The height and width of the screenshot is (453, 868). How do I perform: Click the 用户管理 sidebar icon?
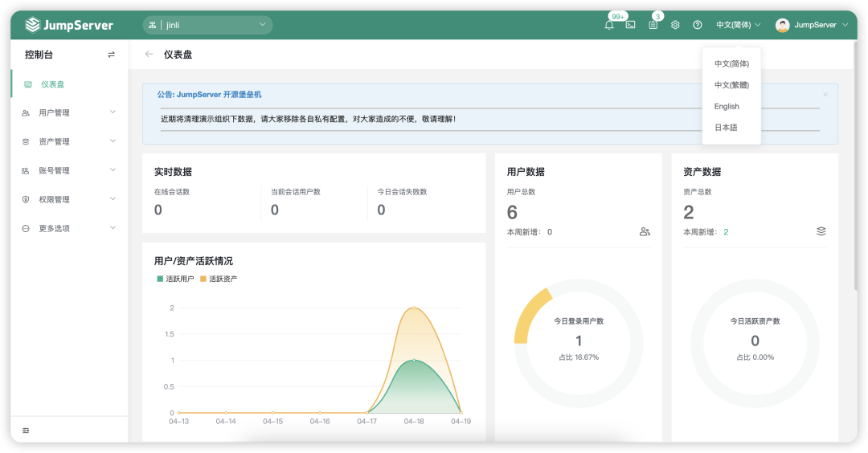(26, 112)
